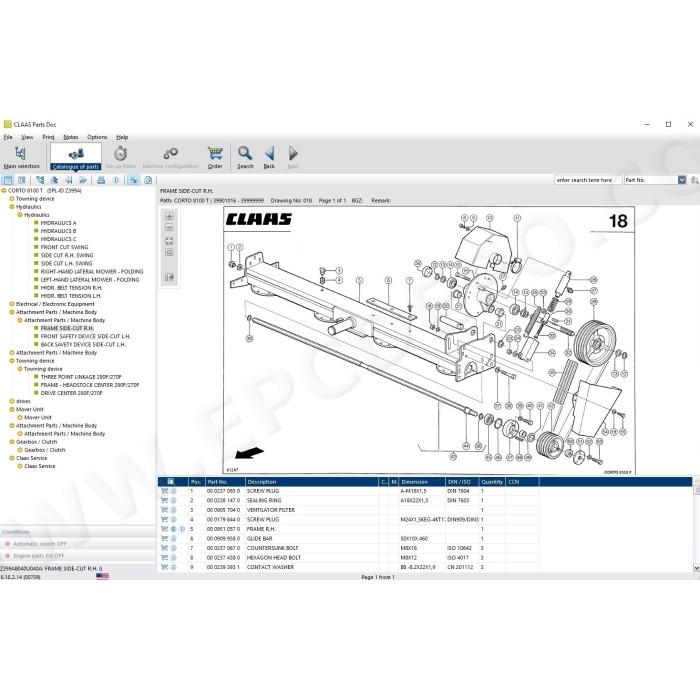Viewport: 700px width, 700px height.
Task: Sort table by Description column header
Action: click(x=312, y=482)
